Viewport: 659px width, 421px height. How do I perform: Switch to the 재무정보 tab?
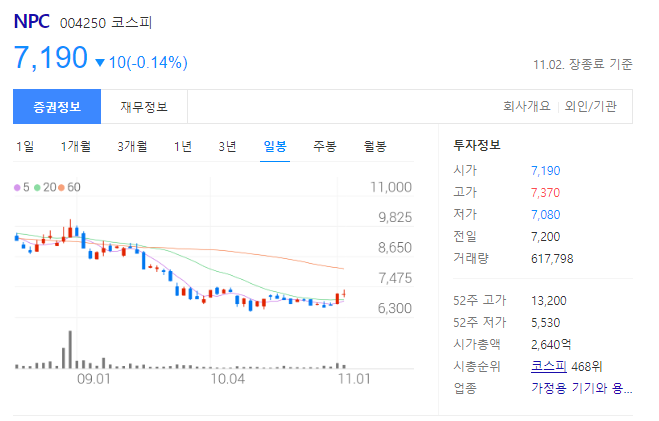(x=144, y=106)
